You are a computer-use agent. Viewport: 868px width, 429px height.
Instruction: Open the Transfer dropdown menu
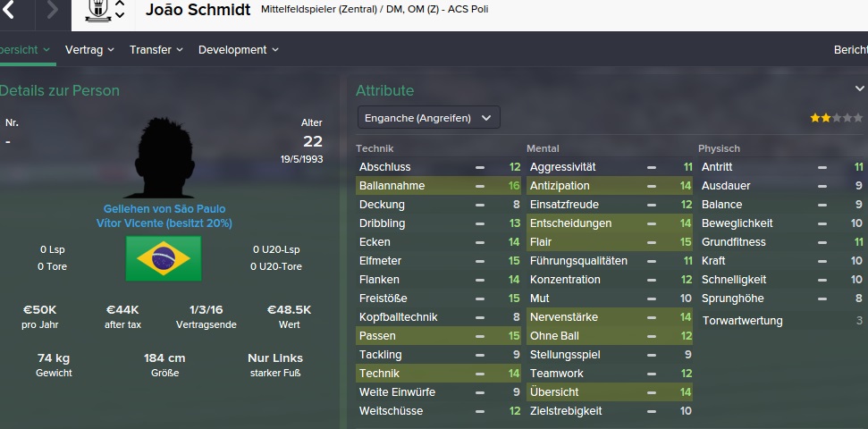[156, 50]
